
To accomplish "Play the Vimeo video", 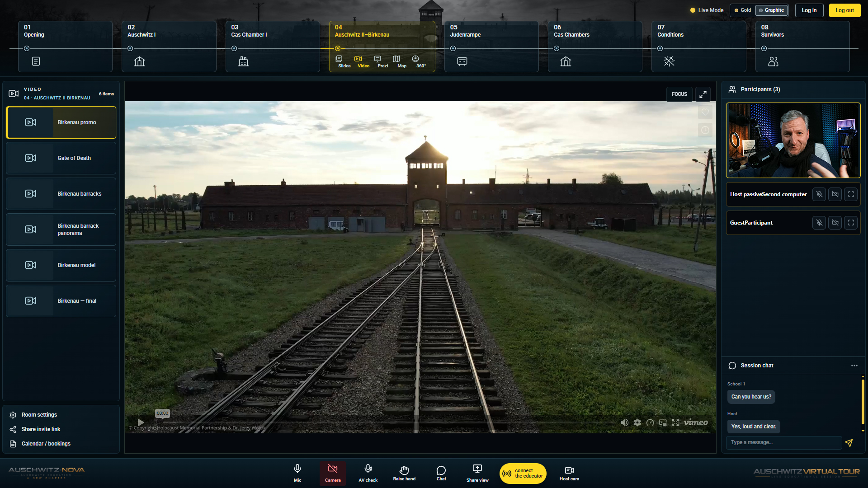I will (x=141, y=422).
